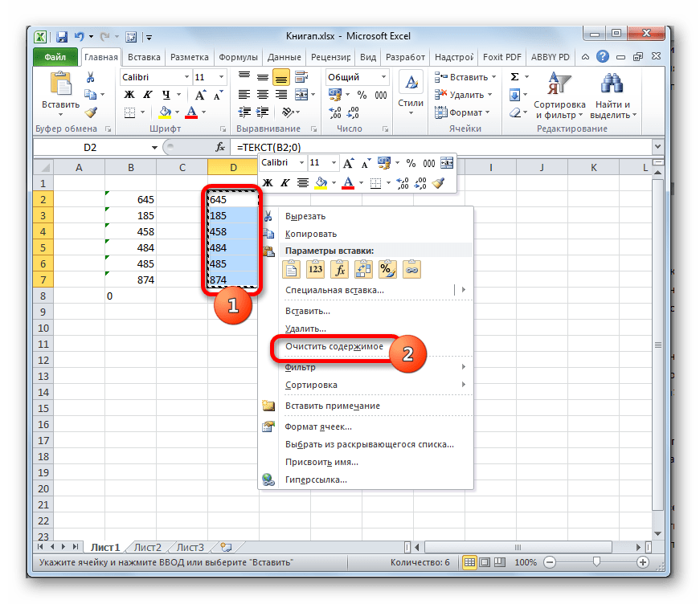Click ribbon font color letter A
The image size is (700, 604).
[191, 112]
